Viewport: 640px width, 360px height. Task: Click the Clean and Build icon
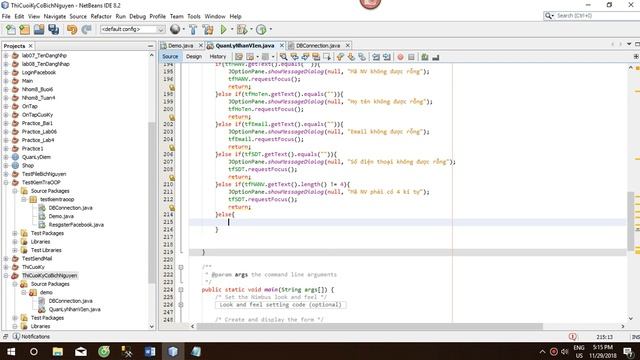[x=208, y=29]
